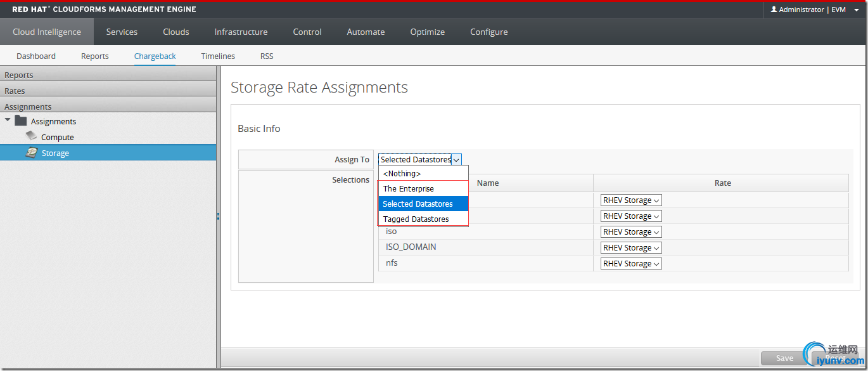Switch to the Reports tab

pyautogui.click(x=94, y=56)
